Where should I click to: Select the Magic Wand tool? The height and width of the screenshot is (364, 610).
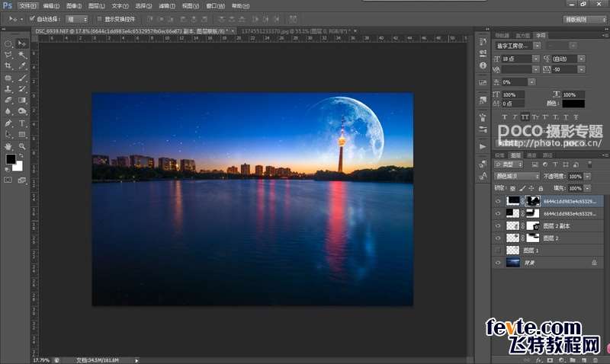click(22, 55)
